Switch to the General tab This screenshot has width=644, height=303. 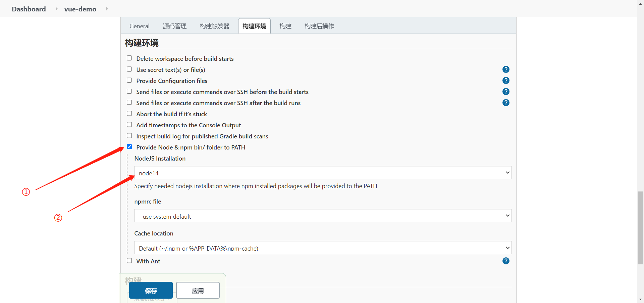tap(140, 26)
